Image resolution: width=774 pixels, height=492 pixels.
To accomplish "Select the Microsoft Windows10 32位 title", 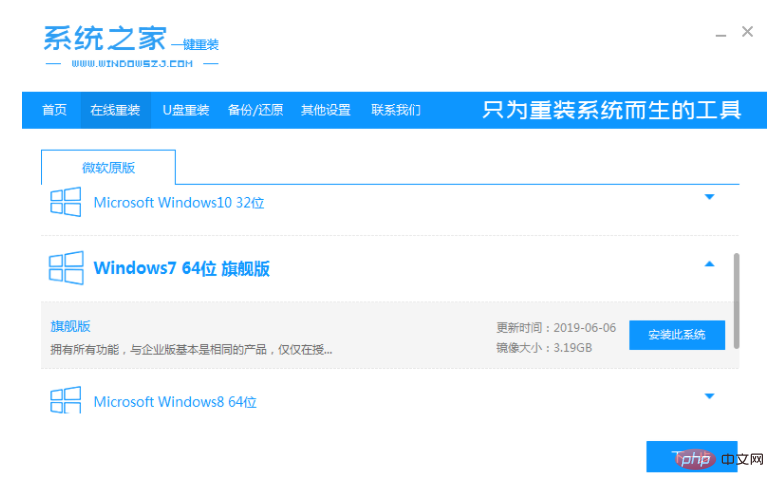I will coord(179,202).
